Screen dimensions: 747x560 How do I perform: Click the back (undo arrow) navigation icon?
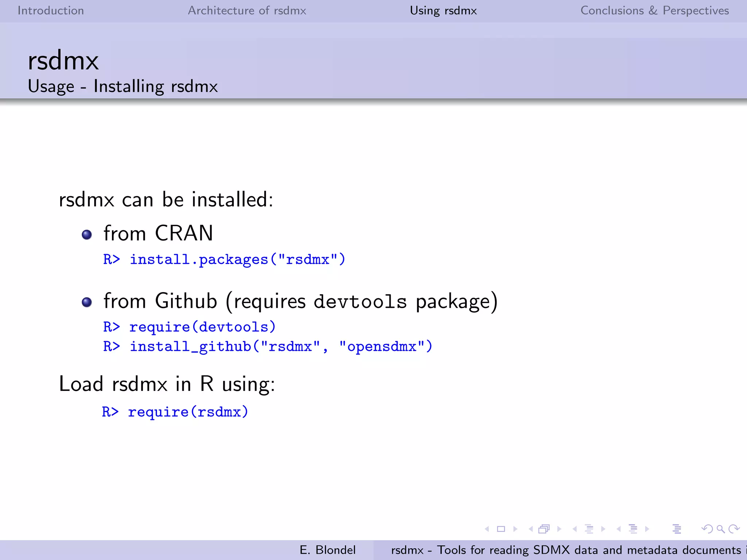(x=707, y=529)
